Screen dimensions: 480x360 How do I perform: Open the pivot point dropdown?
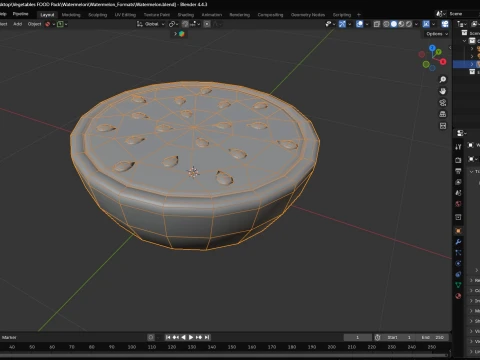(174, 24)
